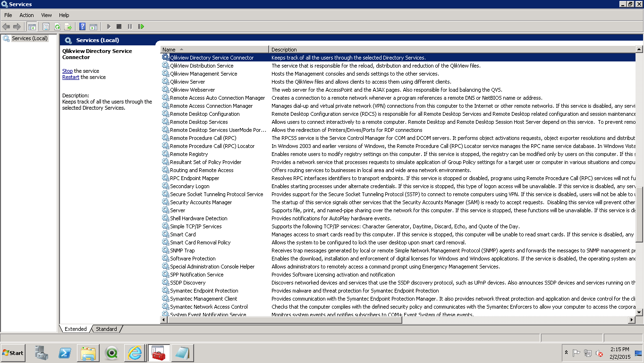The image size is (644, 363).
Task: Click the gear icon beside Remote Registry
Action: pos(165,154)
